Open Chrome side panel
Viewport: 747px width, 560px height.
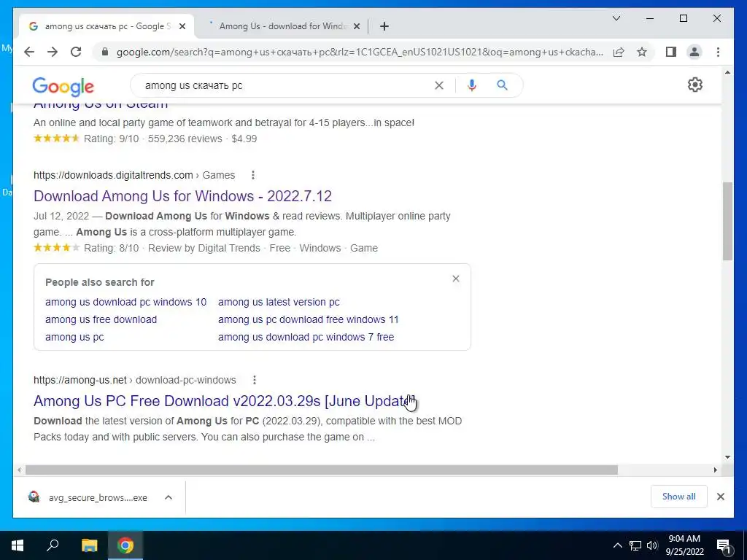(x=671, y=52)
